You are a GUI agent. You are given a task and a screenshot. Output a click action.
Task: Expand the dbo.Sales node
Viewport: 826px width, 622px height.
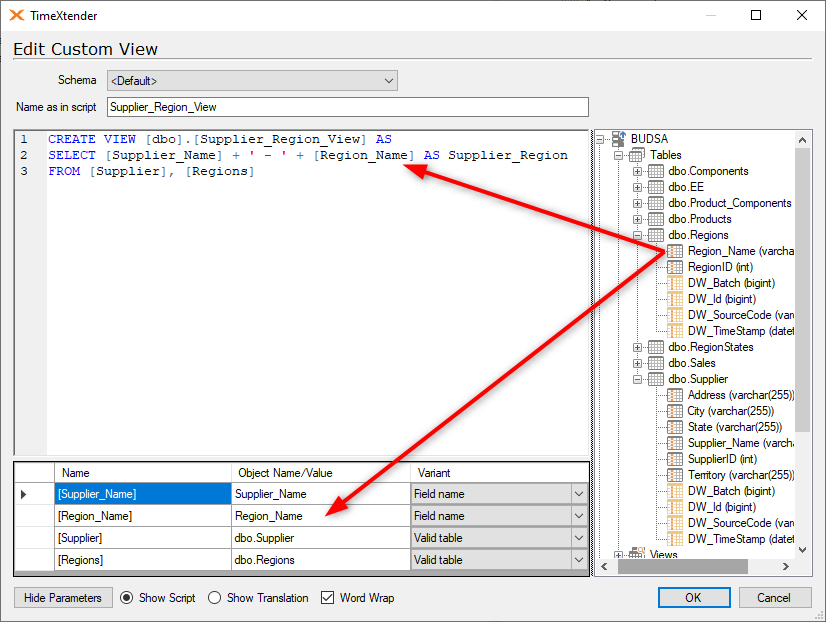click(637, 363)
